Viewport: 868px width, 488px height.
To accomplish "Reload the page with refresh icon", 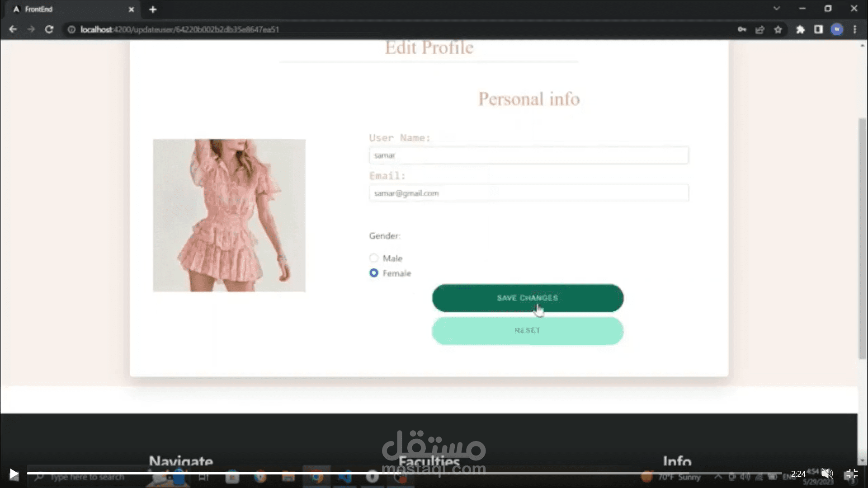I will (x=49, y=29).
